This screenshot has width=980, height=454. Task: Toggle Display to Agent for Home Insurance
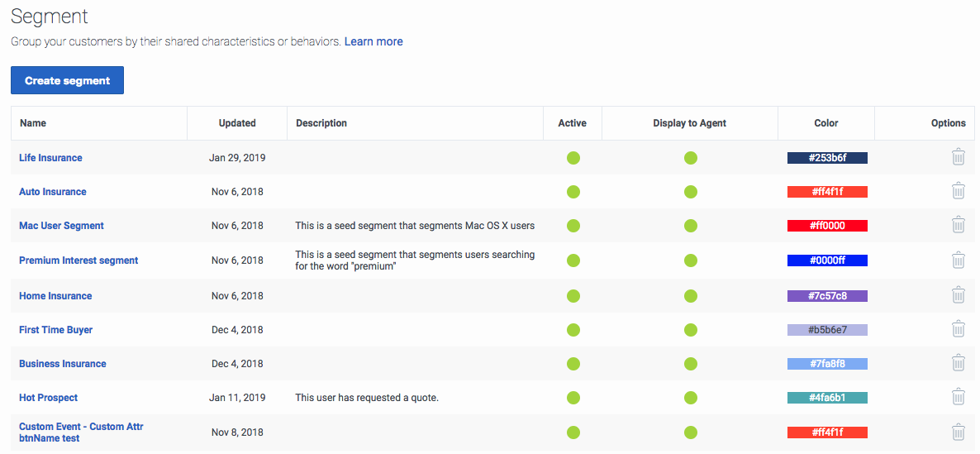point(690,296)
